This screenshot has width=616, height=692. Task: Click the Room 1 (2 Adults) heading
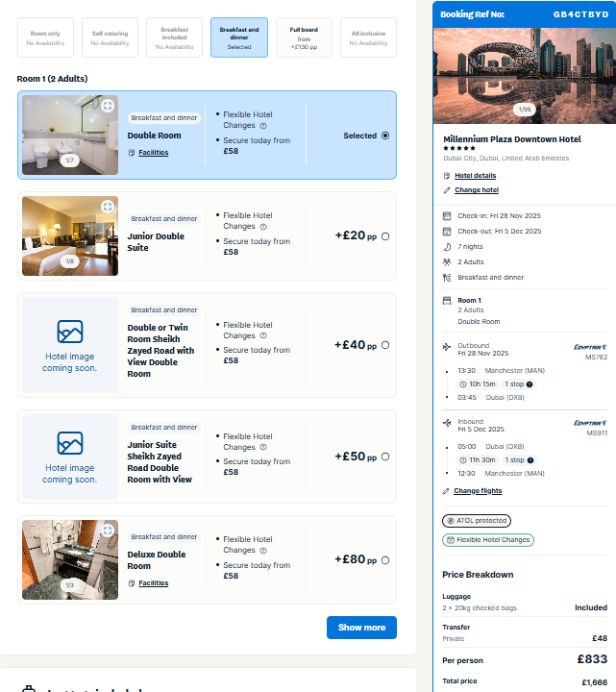point(52,79)
